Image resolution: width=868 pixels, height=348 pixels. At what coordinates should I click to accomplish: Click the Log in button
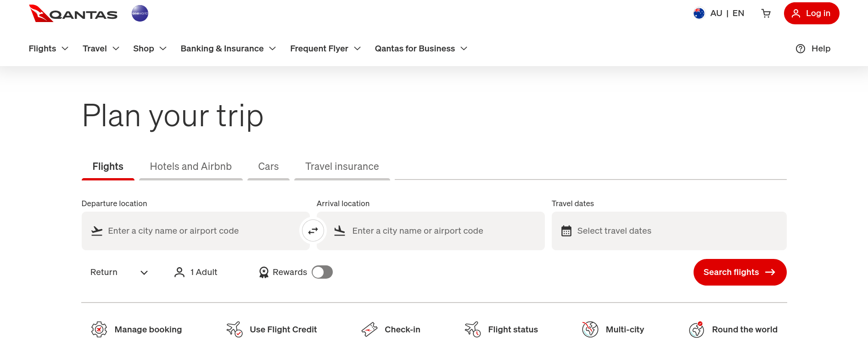(811, 13)
